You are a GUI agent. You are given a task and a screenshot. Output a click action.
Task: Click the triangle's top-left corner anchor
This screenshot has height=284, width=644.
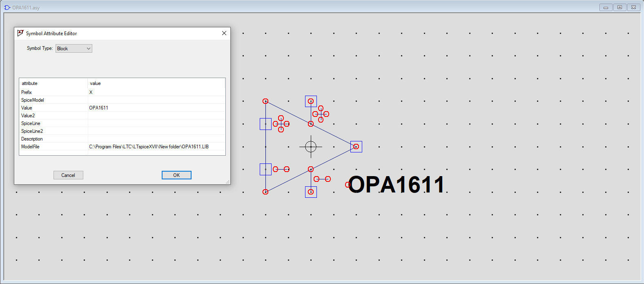click(x=265, y=101)
